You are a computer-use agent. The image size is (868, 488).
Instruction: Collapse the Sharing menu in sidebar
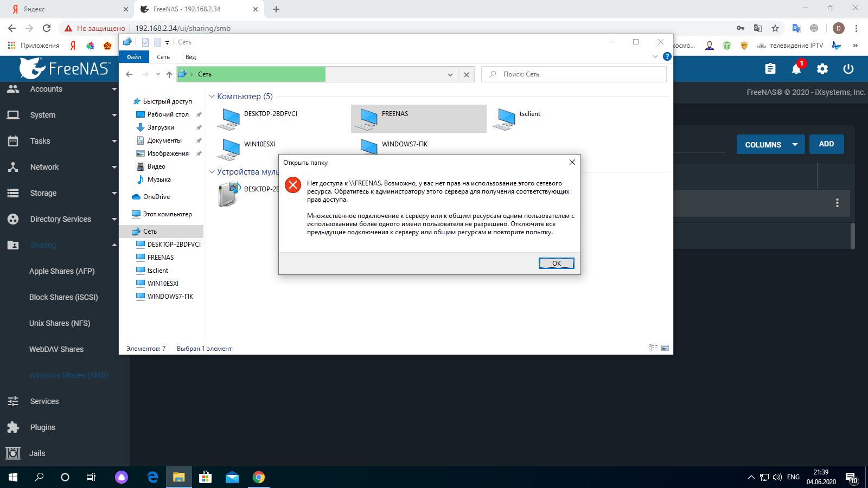click(65, 245)
